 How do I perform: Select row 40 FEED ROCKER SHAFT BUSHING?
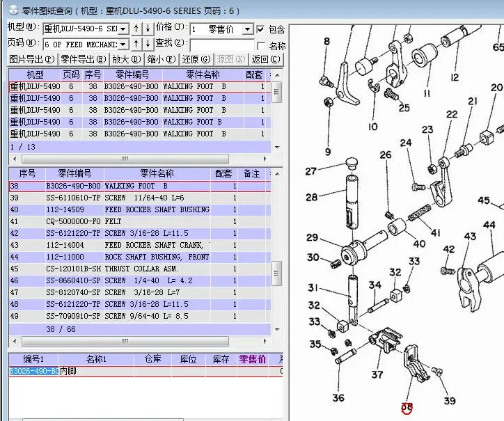point(140,209)
